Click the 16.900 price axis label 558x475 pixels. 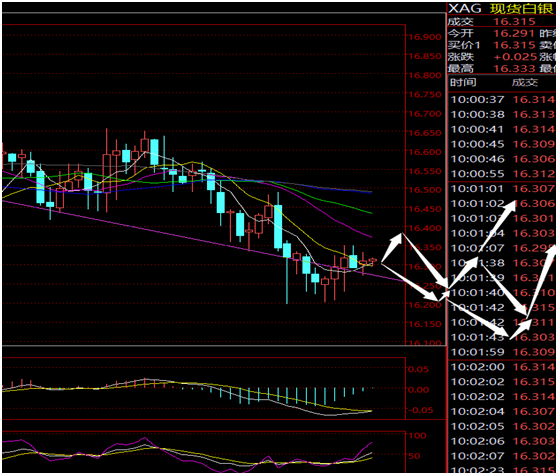[x=425, y=37]
